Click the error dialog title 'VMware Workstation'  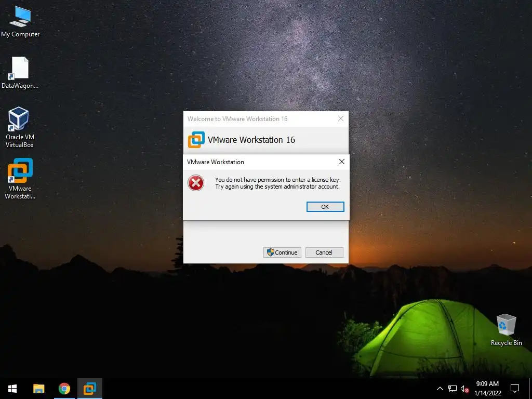click(x=216, y=162)
